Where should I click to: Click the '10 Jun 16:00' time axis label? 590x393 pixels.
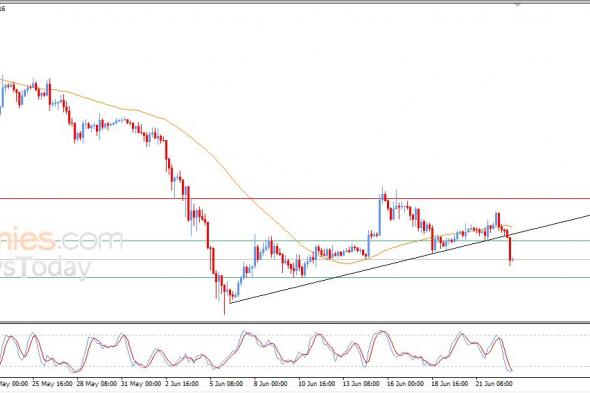317,384
